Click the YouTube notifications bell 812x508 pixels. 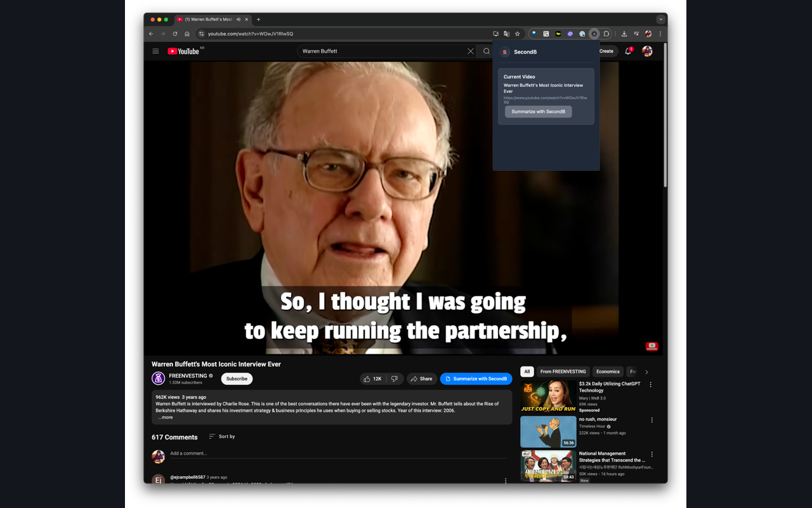(x=628, y=51)
